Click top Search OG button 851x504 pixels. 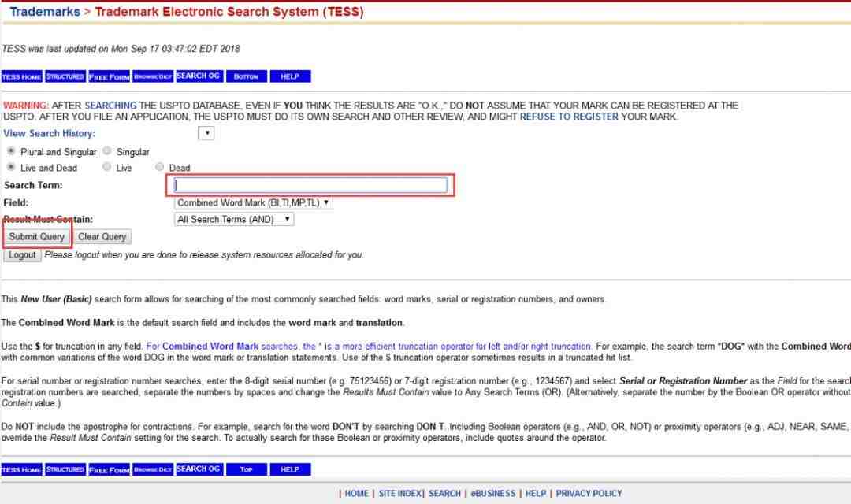(199, 76)
